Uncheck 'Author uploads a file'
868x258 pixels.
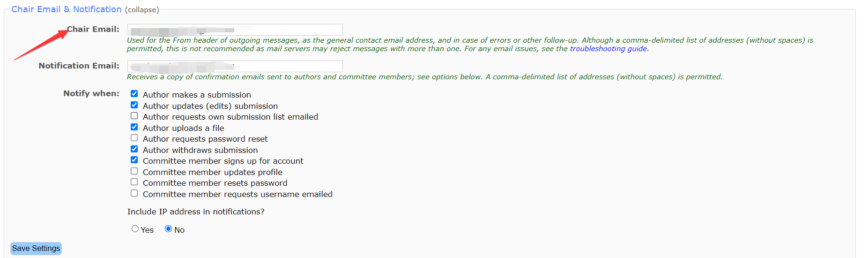tap(134, 127)
